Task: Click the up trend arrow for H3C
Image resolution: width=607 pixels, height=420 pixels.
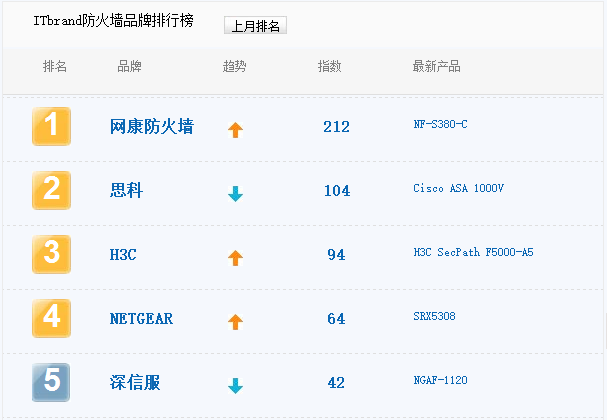Action: (235, 258)
